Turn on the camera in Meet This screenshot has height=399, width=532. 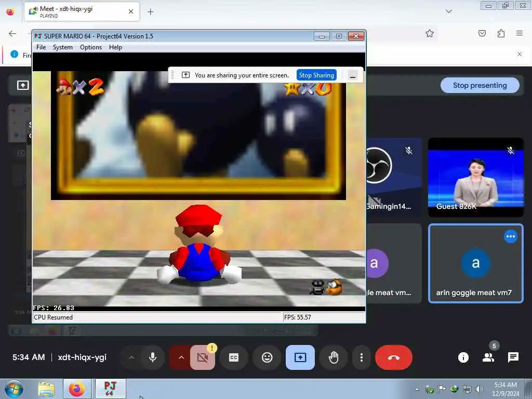pyautogui.click(x=203, y=357)
